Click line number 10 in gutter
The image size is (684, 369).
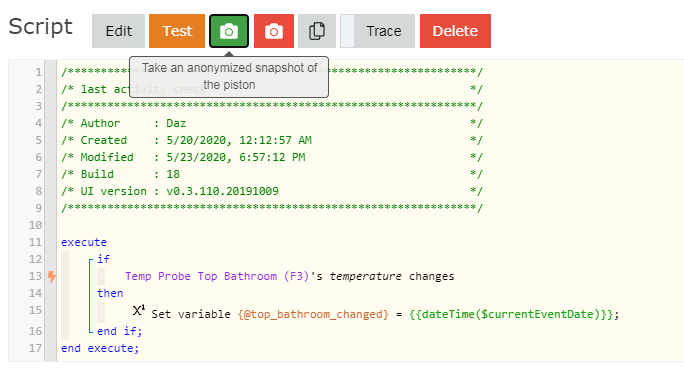tap(35, 225)
